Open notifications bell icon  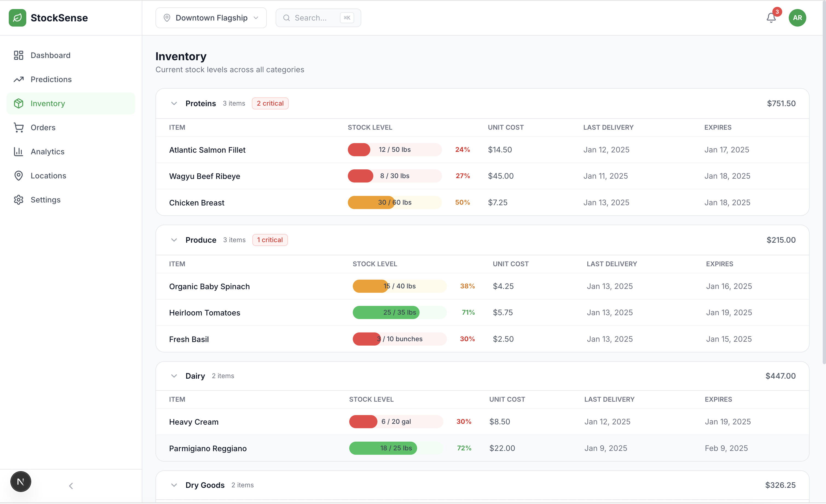(771, 18)
